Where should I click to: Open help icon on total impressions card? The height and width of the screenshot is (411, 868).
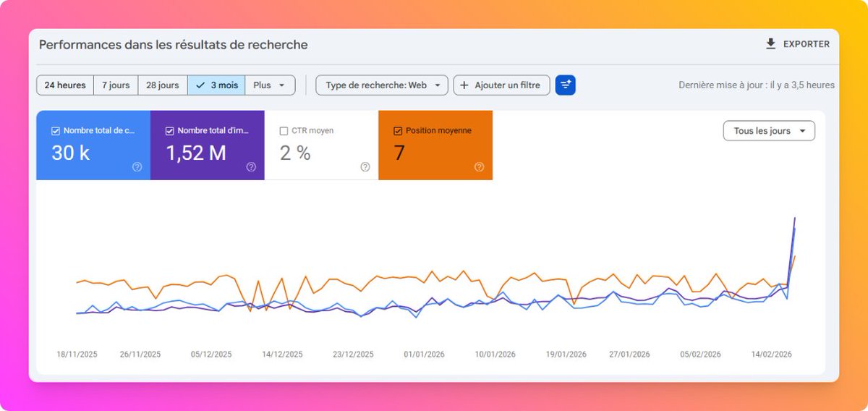tap(251, 167)
